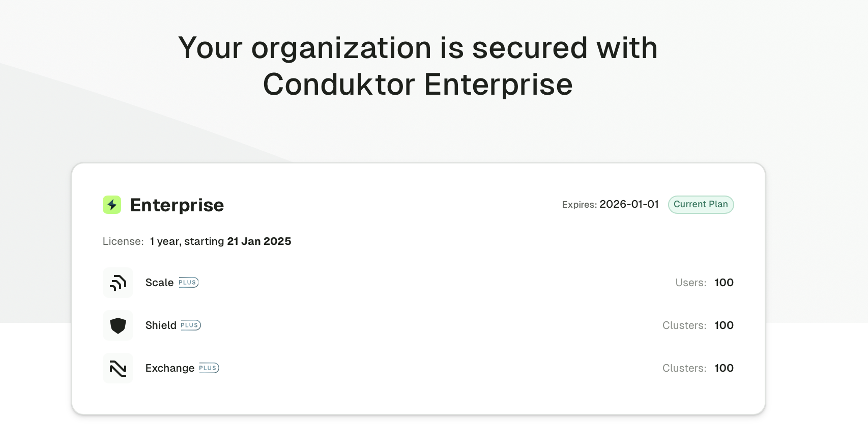Click the Scale product icon
868x443 pixels.
(x=118, y=283)
